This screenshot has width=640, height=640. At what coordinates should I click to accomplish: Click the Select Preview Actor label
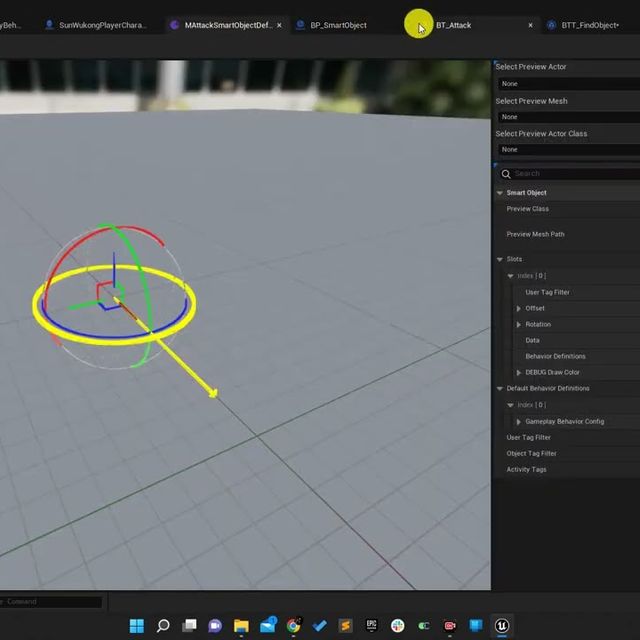[x=531, y=67]
